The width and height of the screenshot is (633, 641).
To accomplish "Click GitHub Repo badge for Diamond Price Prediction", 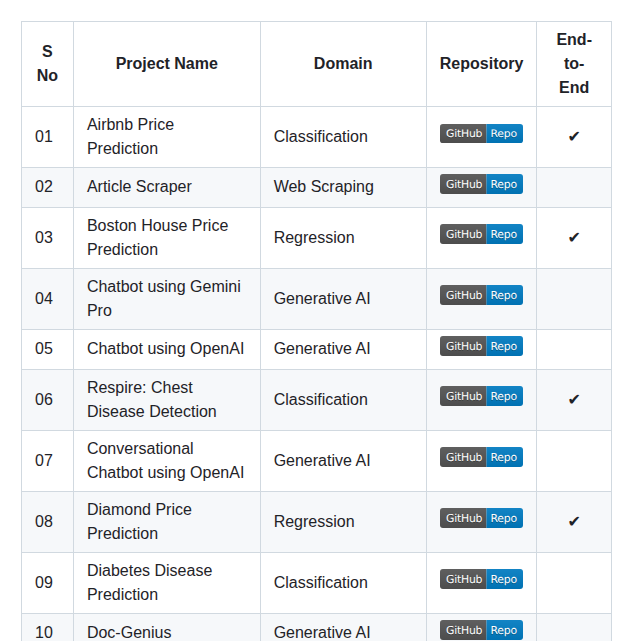I will pyautogui.click(x=481, y=518).
